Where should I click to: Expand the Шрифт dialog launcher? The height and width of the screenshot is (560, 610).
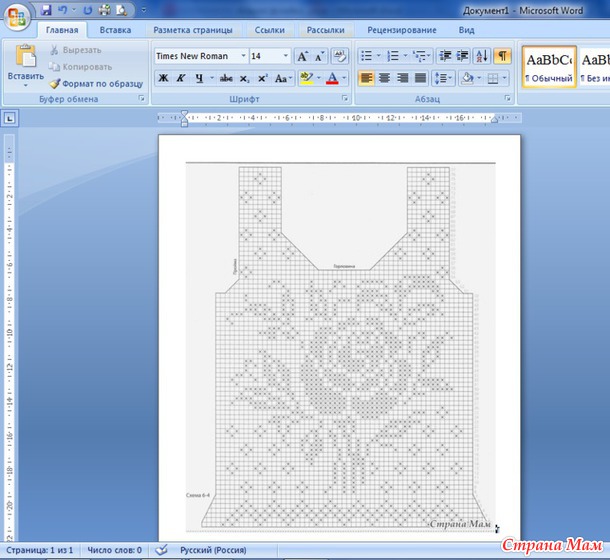345,98
